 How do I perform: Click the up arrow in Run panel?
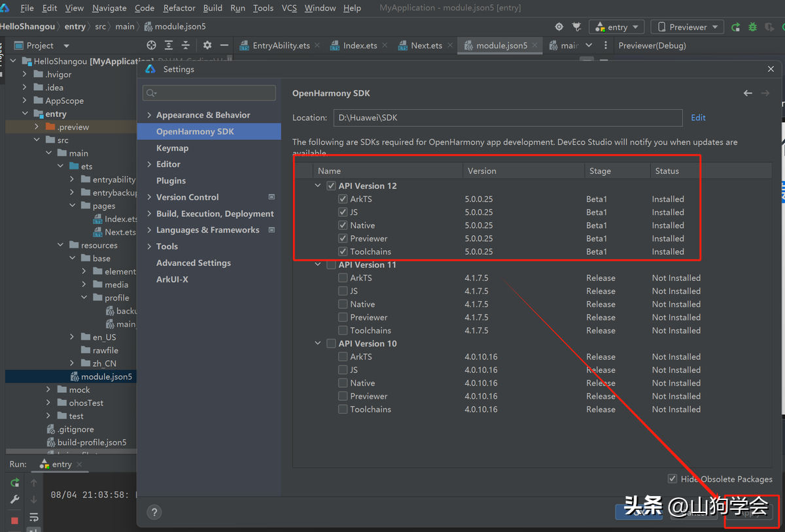click(x=34, y=483)
